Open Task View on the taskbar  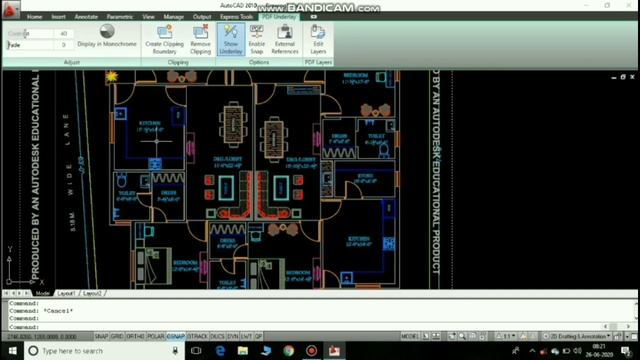(196, 351)
